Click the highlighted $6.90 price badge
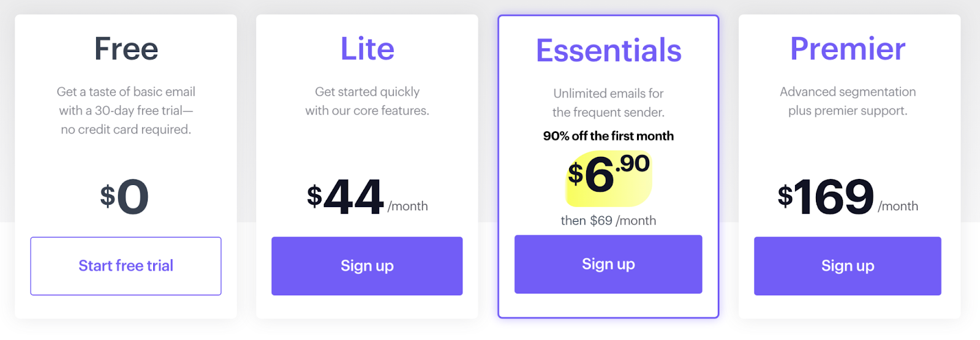 click(608, 178)
